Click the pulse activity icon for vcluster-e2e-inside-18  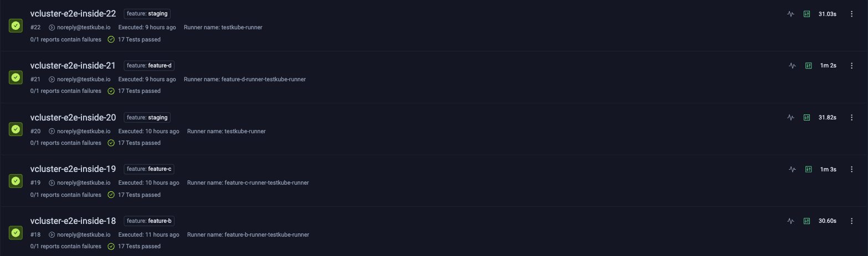(x=791, y=221)
